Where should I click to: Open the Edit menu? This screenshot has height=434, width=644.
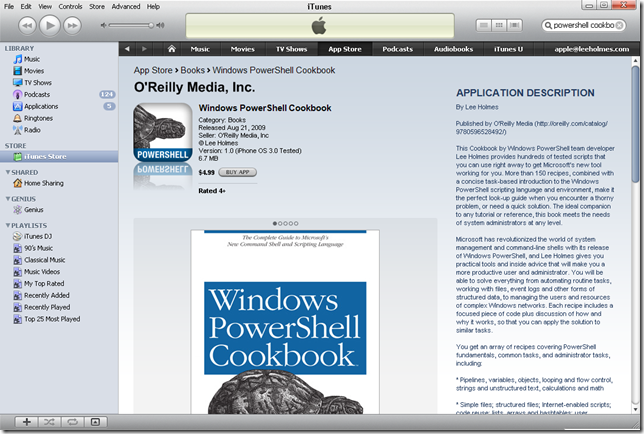click(26, 7)
